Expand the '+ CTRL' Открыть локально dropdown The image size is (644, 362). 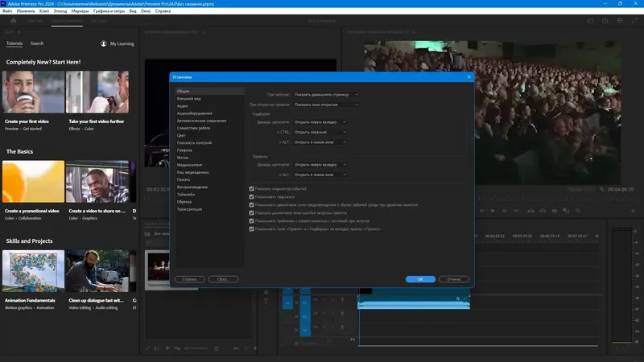pyautogui.click(x=320, y=132)
